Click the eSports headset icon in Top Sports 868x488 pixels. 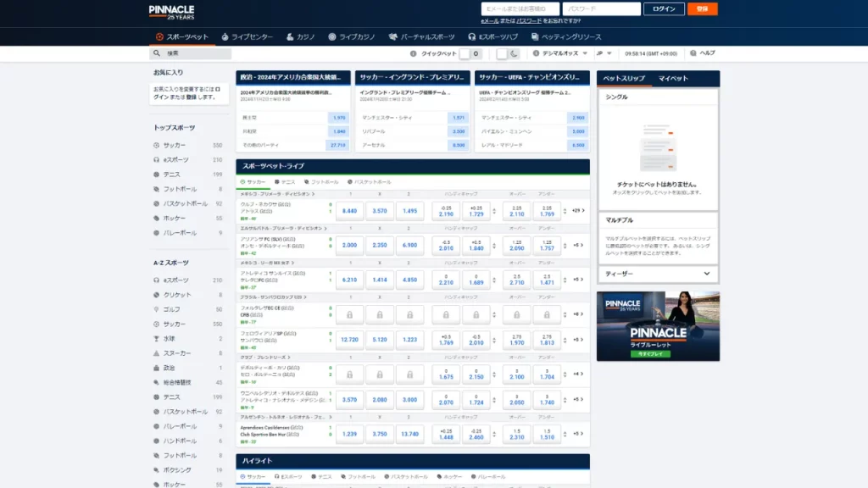point(157,160)
